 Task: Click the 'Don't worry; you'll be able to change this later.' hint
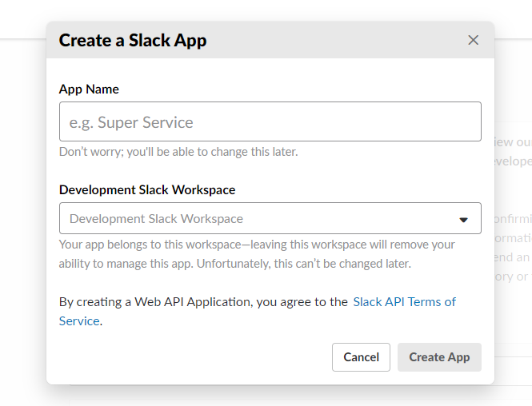coord(178,152)
